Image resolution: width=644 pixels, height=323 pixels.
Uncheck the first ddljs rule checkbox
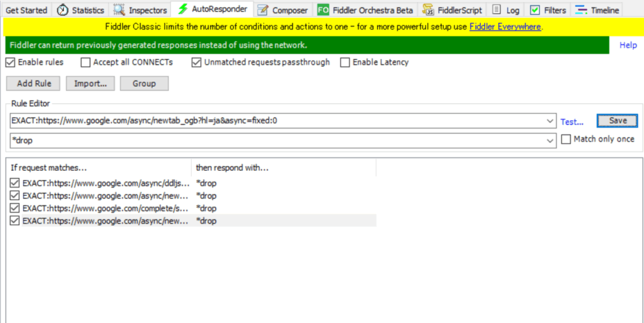[x=15, y=183]
